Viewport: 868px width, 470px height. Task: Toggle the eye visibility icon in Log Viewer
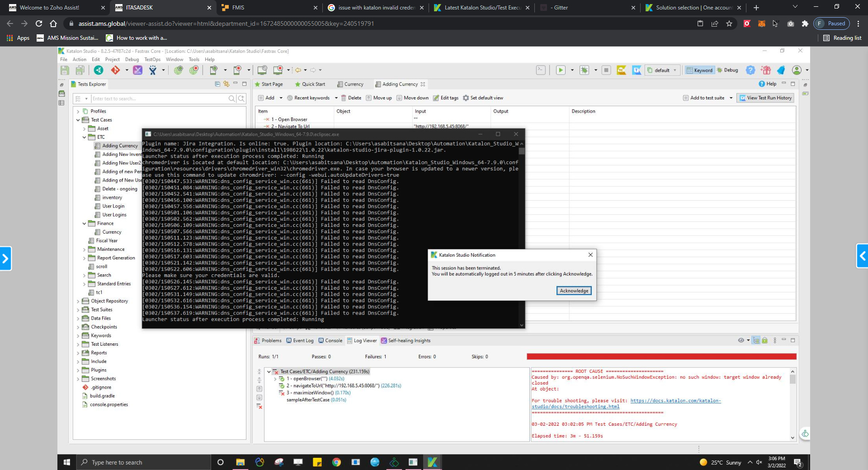click(x=741, y=340)
